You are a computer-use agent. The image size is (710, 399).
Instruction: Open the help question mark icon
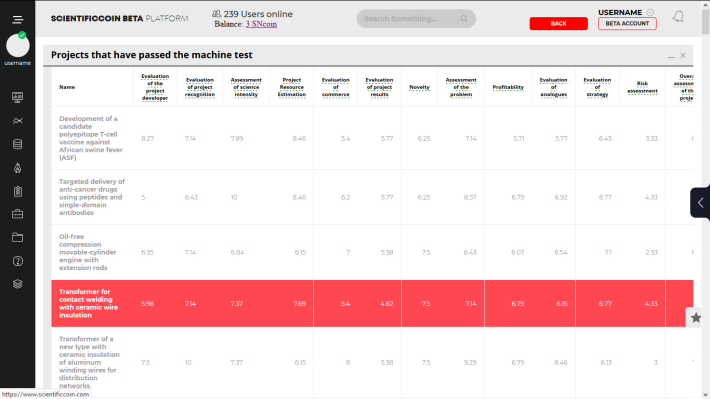(18, 261)
